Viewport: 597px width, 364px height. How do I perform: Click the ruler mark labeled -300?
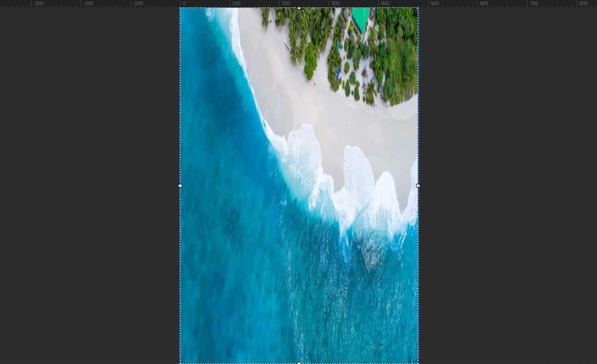click(x=38, y=4)
